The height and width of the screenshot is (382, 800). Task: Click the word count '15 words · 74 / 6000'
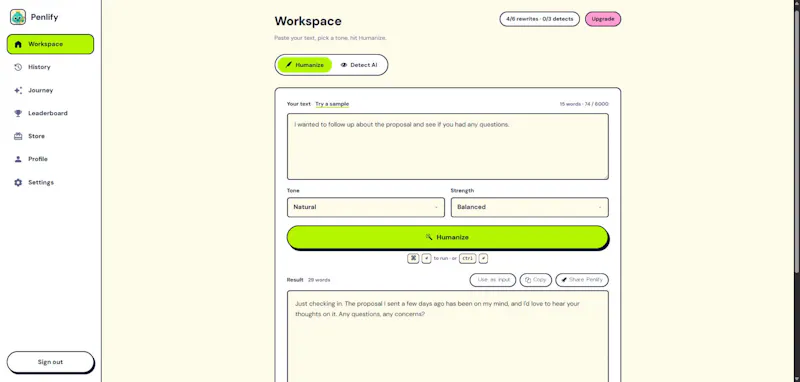[584, 104]
